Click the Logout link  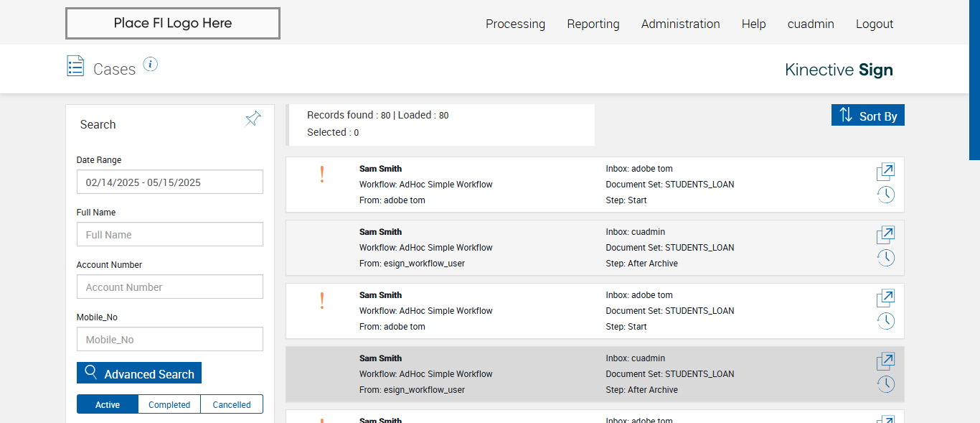[x=875, y=24]
